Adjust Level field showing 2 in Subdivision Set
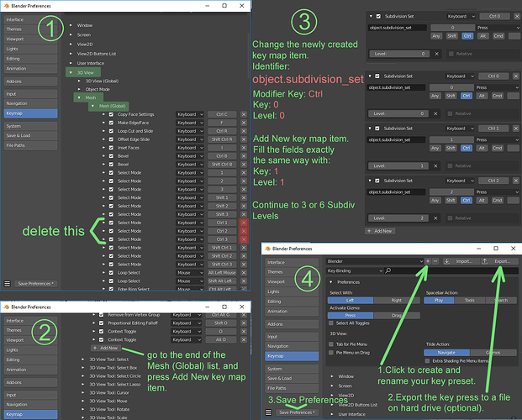 pos(398,218)
